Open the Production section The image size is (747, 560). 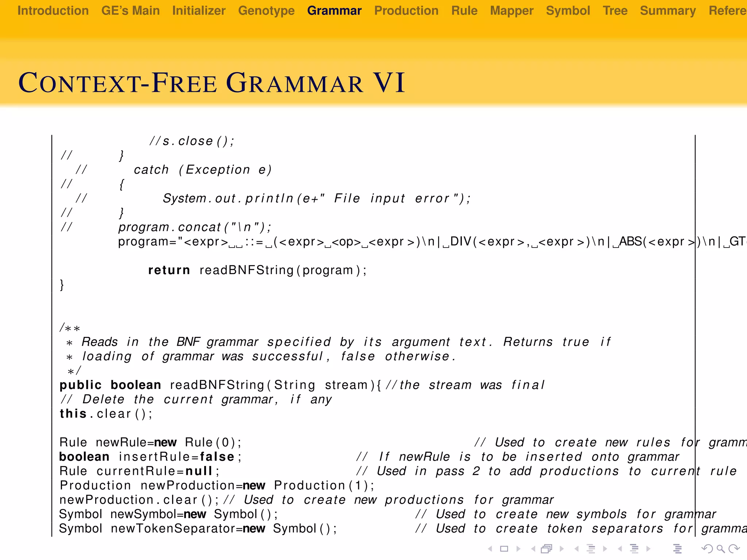click(x=406, y=11)
